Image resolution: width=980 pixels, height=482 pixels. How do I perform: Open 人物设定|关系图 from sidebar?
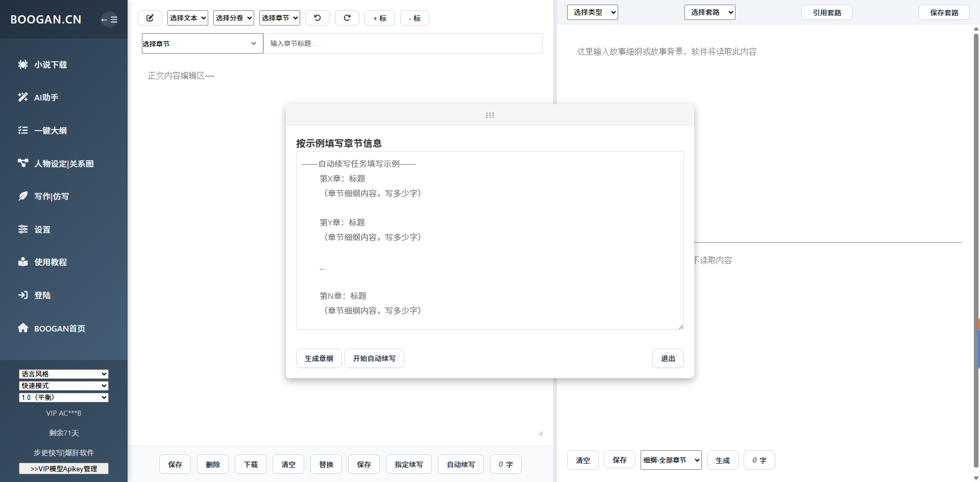coord(62,163)
